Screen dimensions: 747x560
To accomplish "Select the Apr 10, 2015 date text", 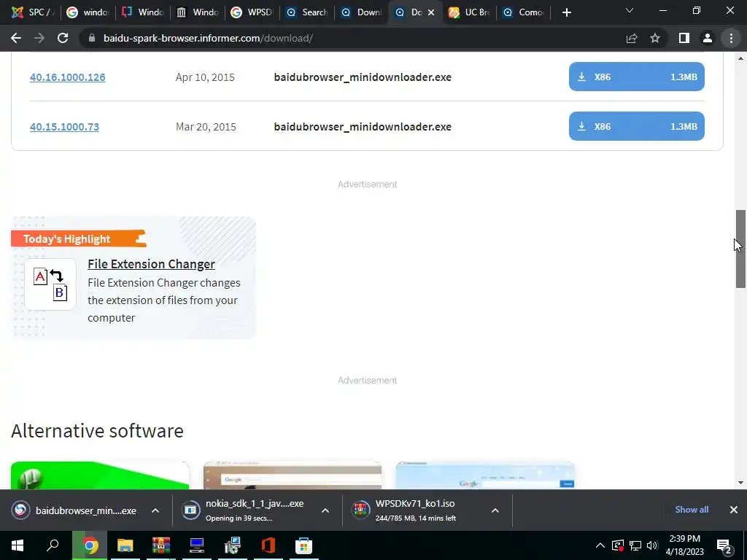I will click(x=205, y=77).
